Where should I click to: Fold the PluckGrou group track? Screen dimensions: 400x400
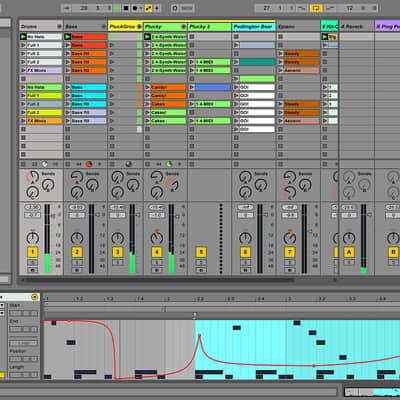[x=139, y=27]
